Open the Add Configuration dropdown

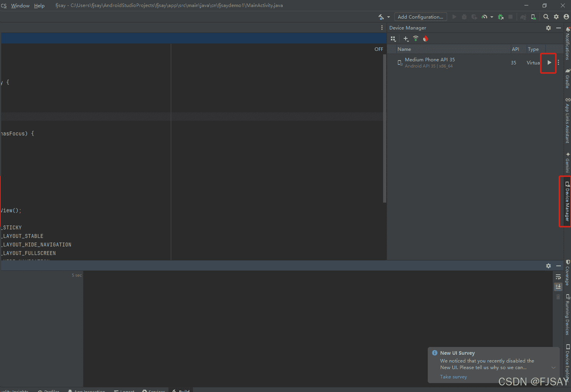click(420, 17)
